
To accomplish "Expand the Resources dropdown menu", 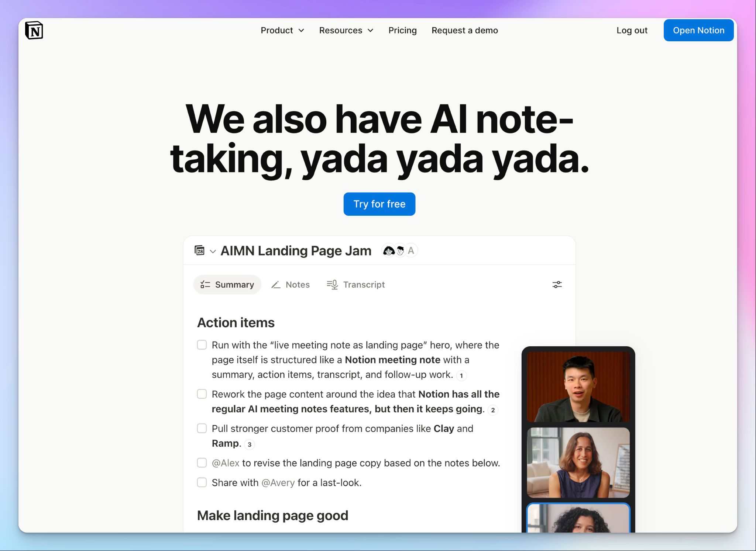I will (x=346, y=30).
